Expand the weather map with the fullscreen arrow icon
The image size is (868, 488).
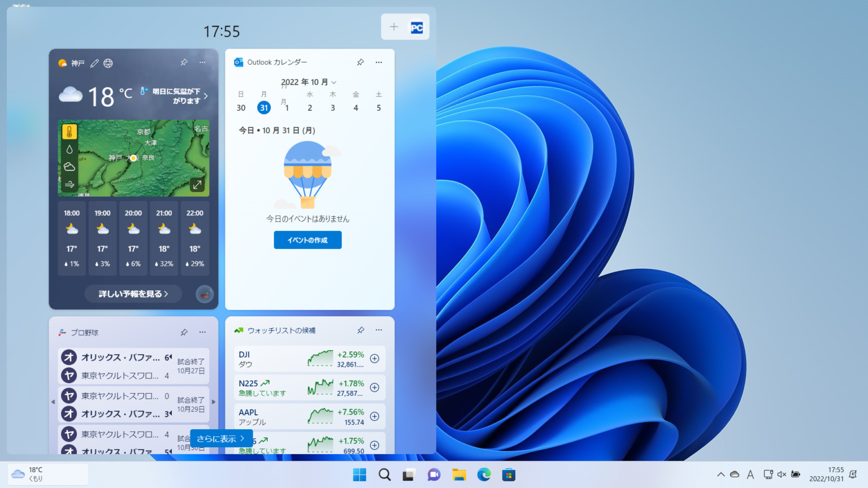coord(197,184)
